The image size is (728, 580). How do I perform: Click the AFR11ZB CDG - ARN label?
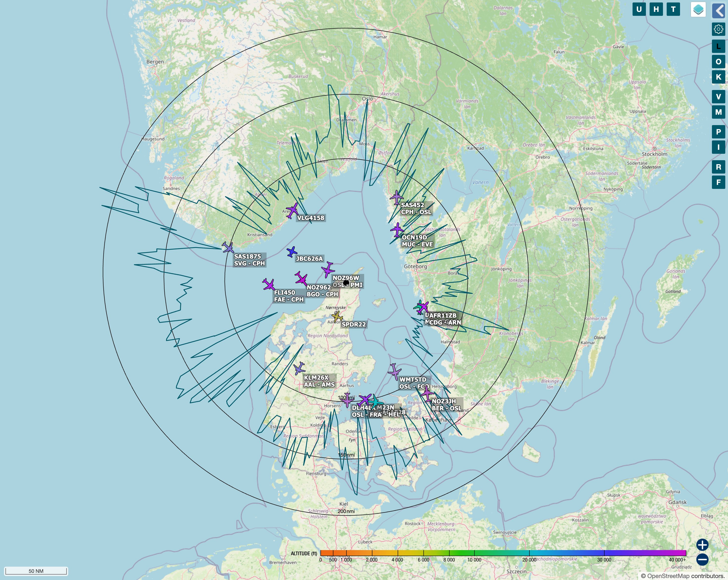click(x=445, y=319)
